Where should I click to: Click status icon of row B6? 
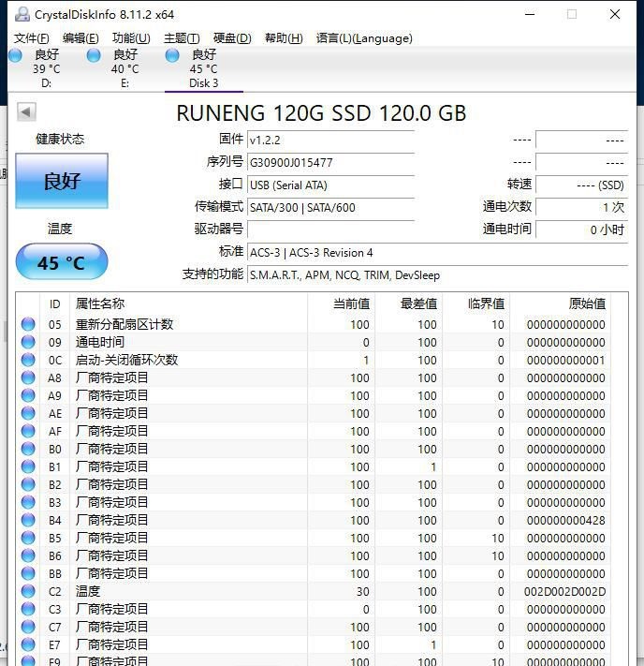coord(28,556)
